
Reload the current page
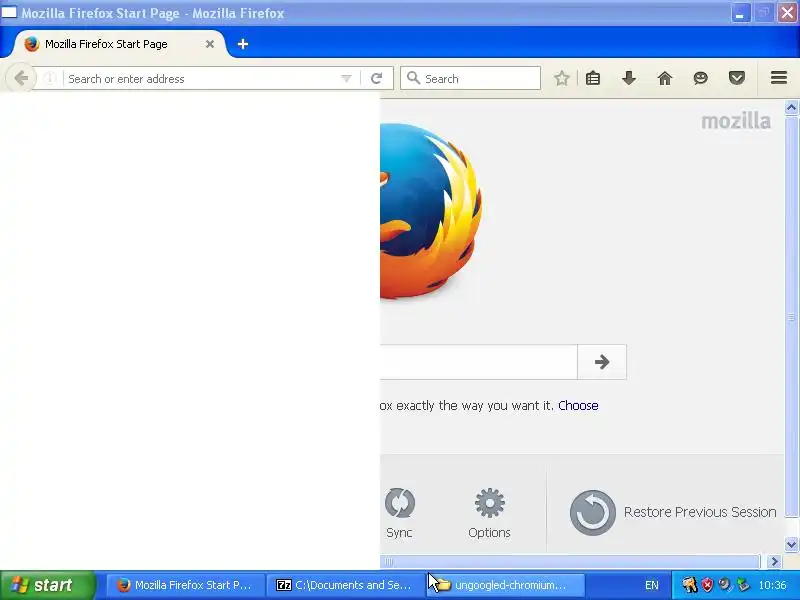377,79
